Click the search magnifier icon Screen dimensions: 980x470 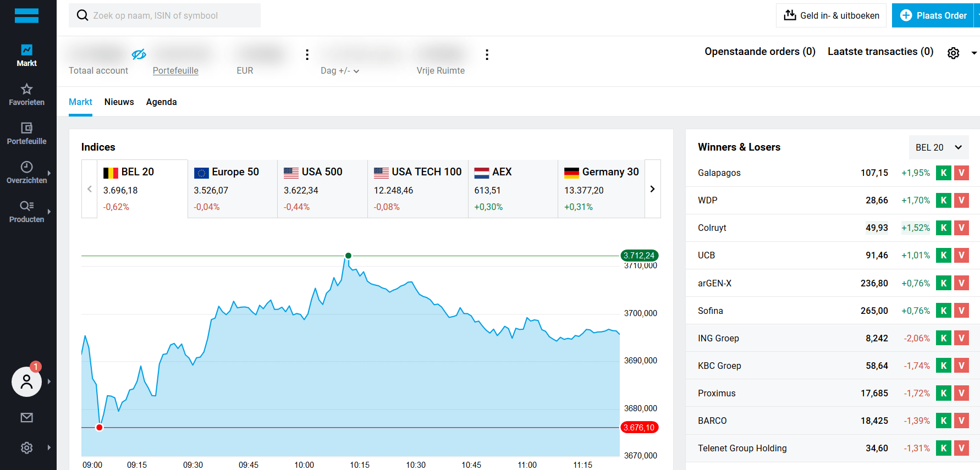(x=82, y=15)
